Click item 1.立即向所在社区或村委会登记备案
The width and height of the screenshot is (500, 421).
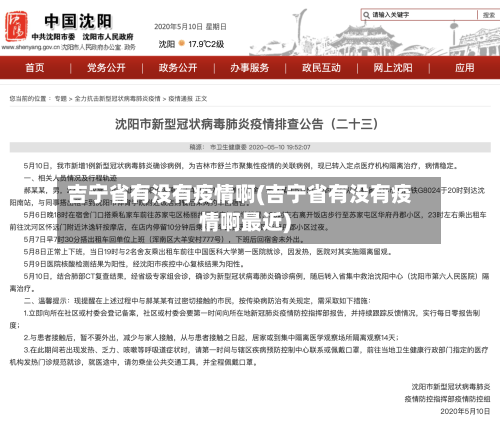(x=245, y=319)
